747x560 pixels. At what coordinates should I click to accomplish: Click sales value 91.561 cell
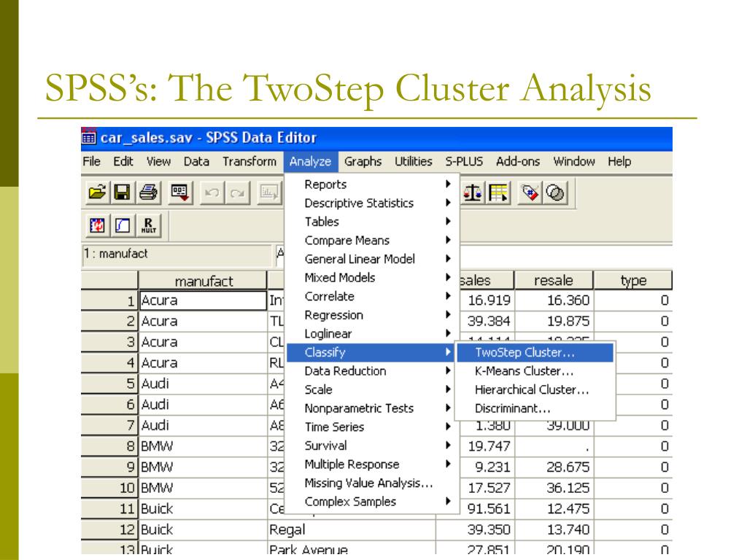(487, 508)
